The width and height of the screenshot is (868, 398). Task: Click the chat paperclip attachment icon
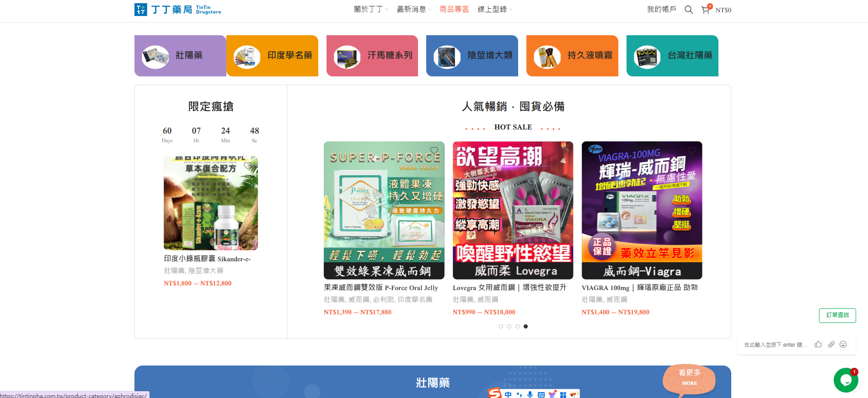(831, 344)
